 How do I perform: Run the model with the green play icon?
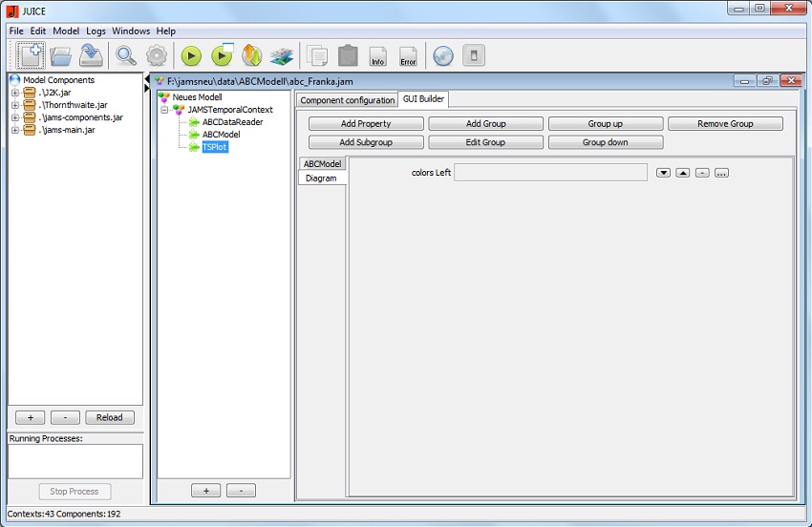click(191, 55)
